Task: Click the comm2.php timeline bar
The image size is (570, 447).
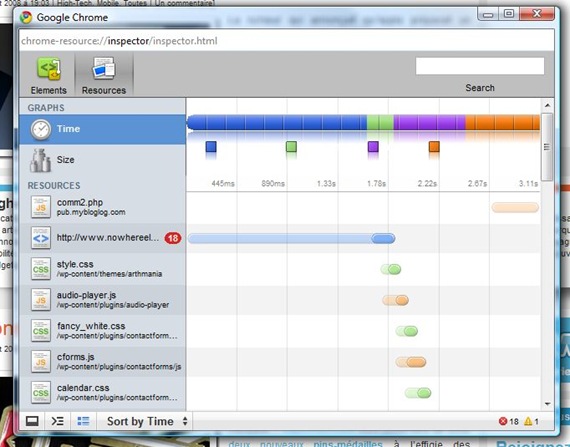Action: pos(515,208)
